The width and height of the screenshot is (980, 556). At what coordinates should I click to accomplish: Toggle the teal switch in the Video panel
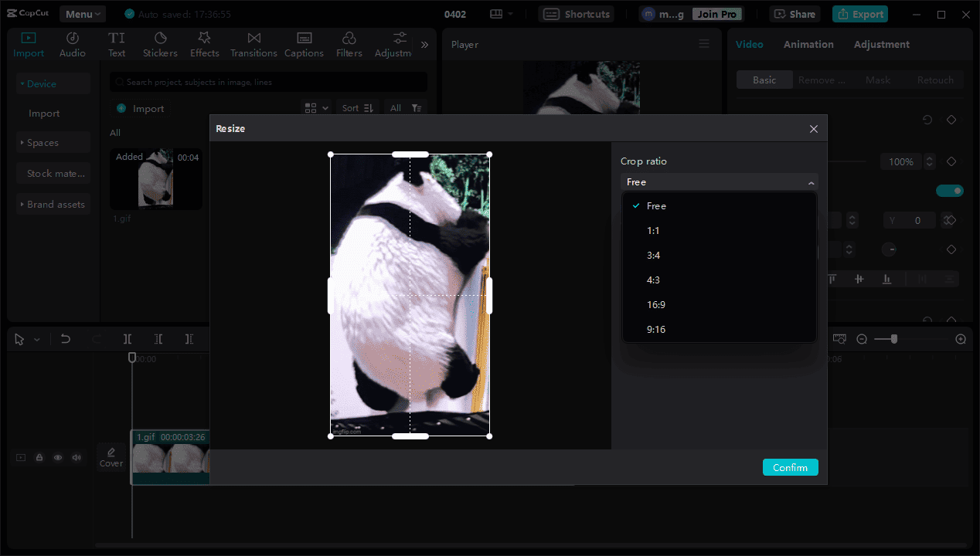[949, 191]
